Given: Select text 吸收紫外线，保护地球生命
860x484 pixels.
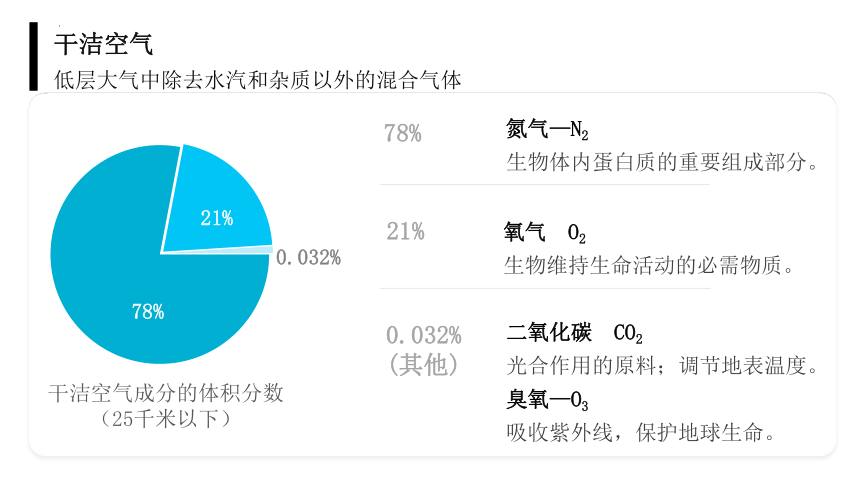Looking at the screenshot, I should 635,432.
